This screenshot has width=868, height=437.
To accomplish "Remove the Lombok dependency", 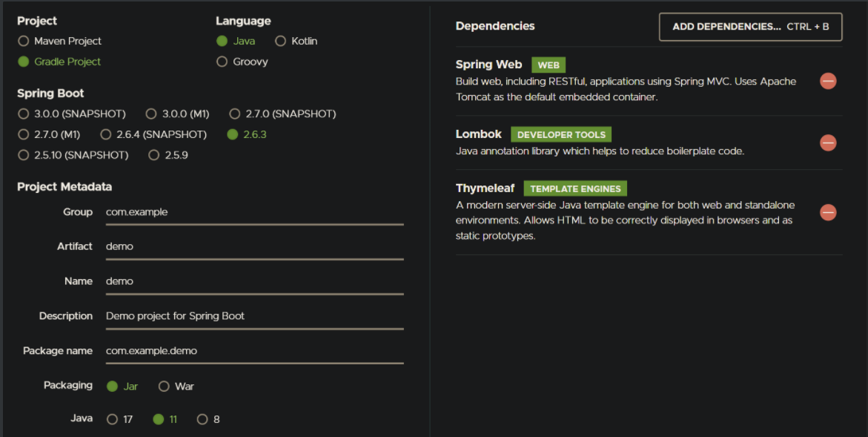I will coord(828,143).
